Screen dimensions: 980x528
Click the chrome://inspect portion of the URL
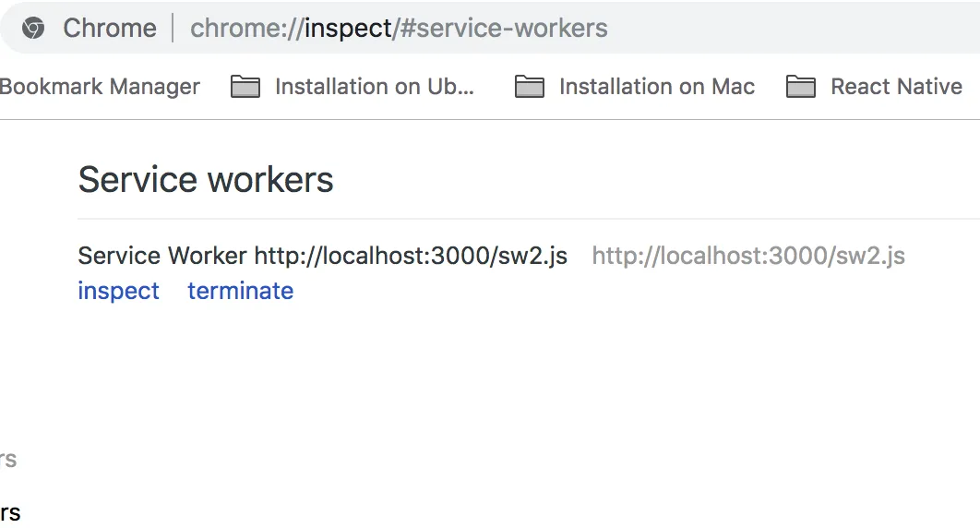tap(292, 28)
